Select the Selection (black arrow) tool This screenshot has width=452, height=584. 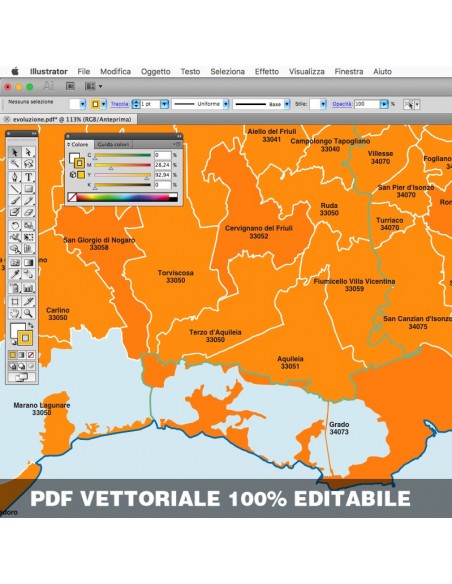15,152
